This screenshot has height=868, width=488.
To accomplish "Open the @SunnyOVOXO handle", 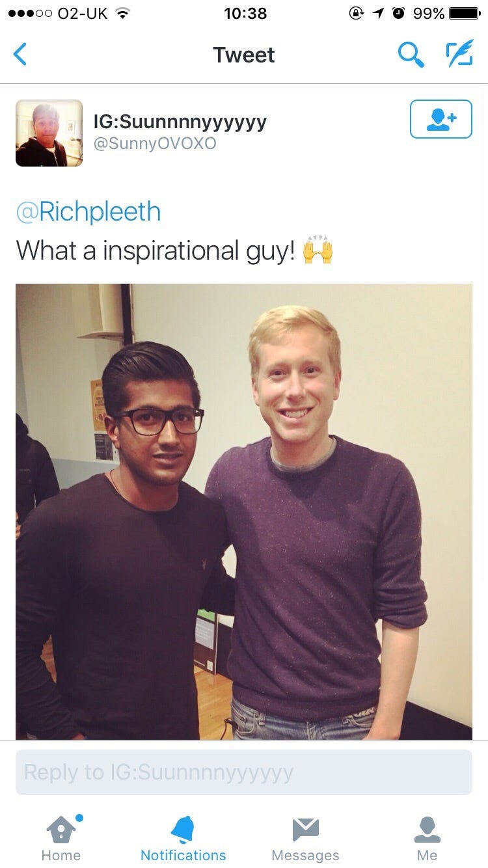I will coord(155,144).
